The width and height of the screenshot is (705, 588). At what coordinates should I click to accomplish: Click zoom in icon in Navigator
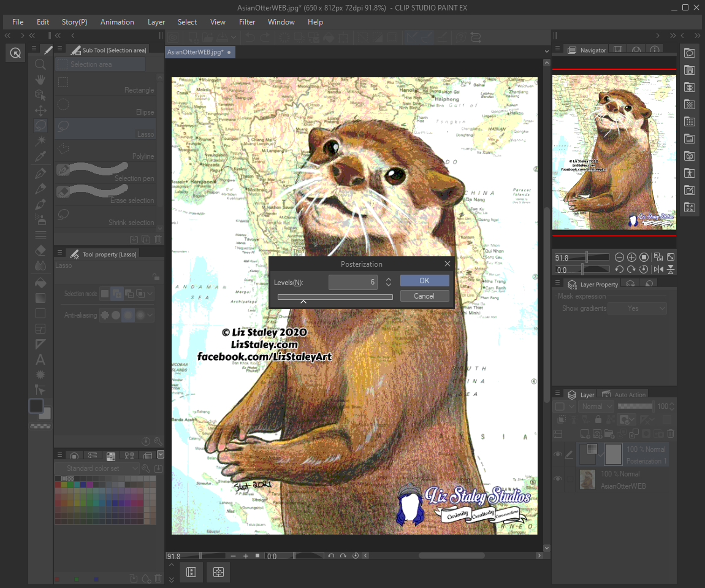click(x=631, y=257)
